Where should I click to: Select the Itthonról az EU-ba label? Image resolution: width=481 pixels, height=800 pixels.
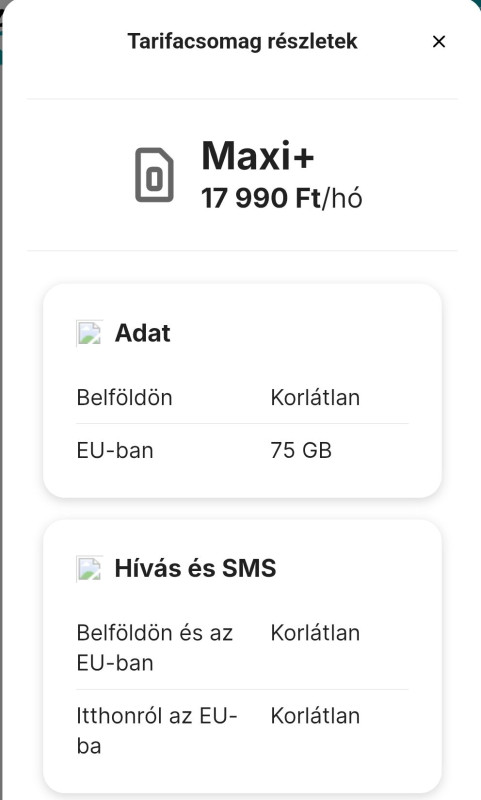pos(157,731)
